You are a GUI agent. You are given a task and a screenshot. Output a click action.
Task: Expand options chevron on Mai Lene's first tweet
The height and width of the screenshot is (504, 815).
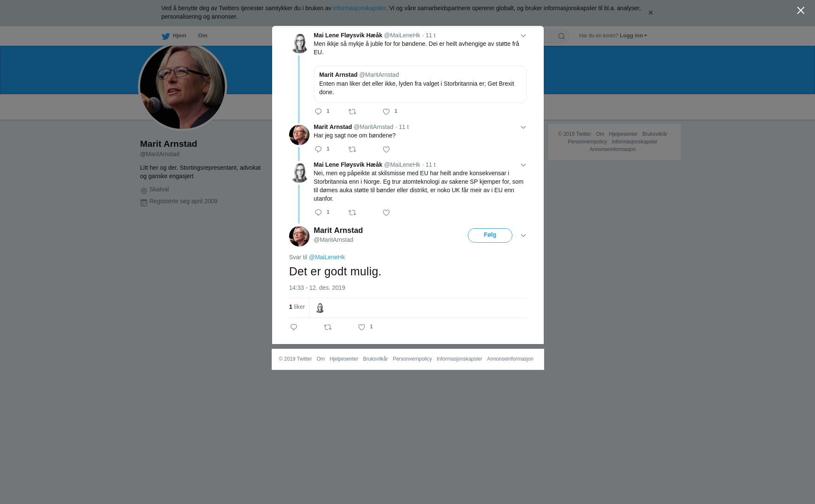(x=523, y=36)
